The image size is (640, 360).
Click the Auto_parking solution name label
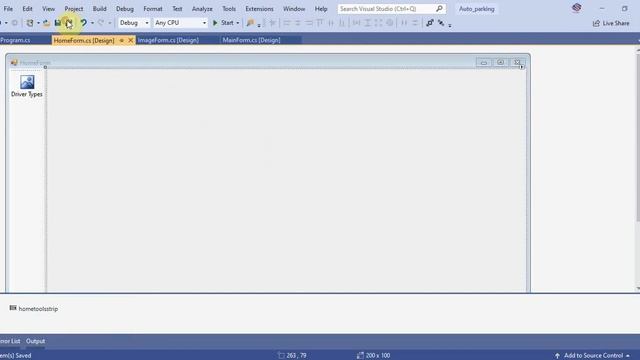click(476, 9)
